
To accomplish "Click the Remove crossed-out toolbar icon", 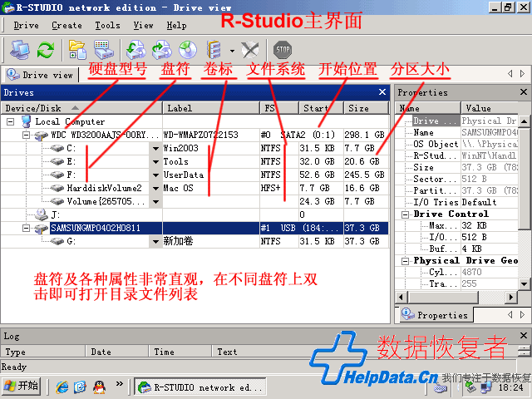I will (x=250, y=50).
